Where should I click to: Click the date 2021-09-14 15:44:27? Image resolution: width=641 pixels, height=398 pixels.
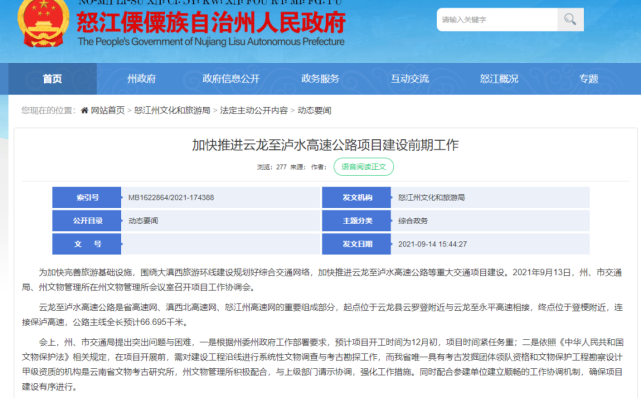(433, 244)
